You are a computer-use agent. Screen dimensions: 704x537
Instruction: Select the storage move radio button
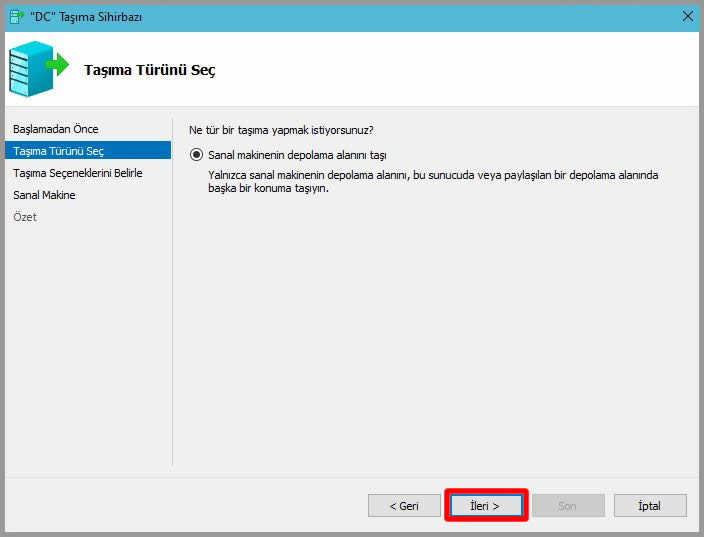(x=196, y=155)
